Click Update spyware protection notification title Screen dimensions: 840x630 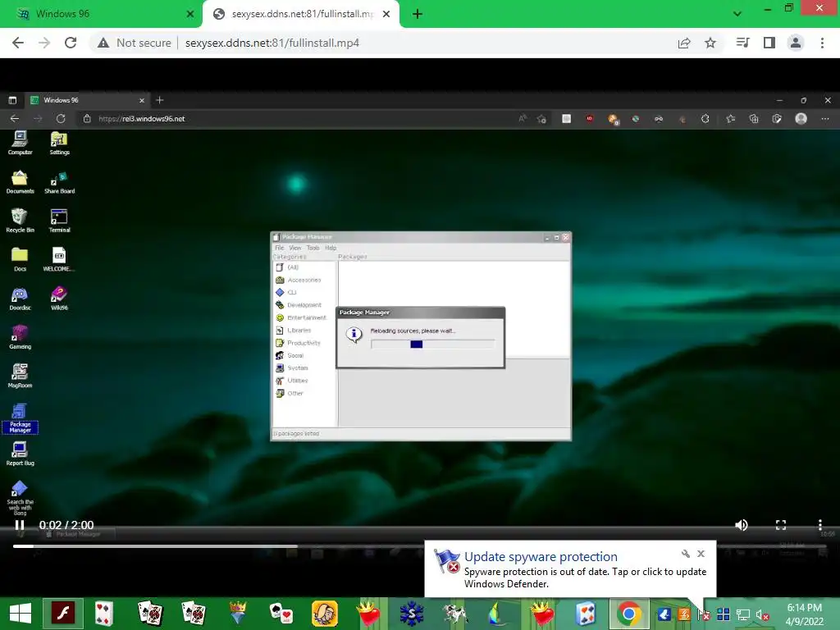point(541,557)
